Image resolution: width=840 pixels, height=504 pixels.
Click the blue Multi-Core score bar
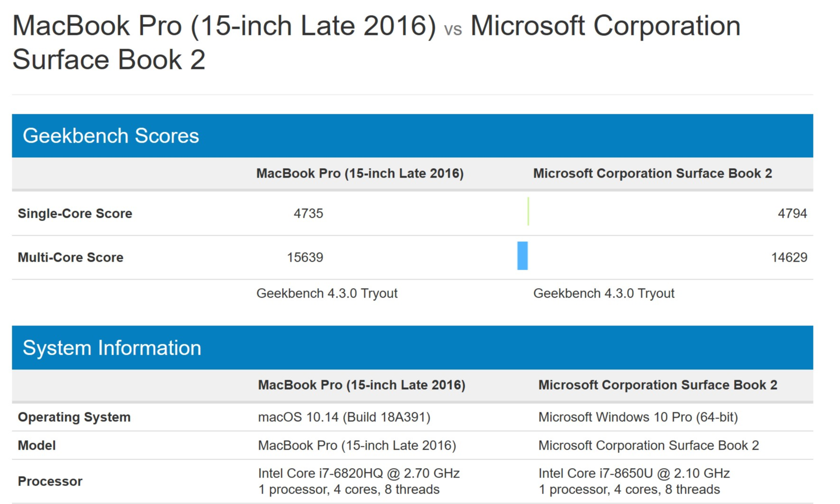tap(522, 256)
